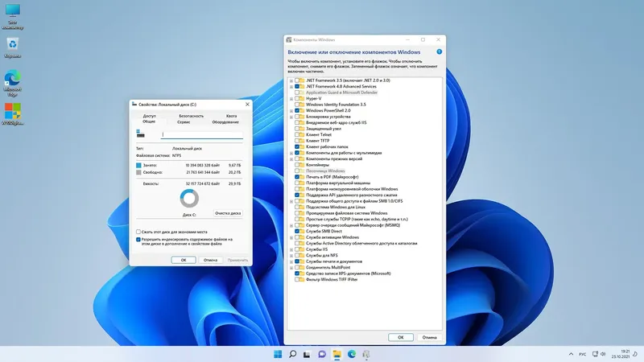Click the taskbar Search magnifier icon
644x362 pixels.
(x=293, y=354)
